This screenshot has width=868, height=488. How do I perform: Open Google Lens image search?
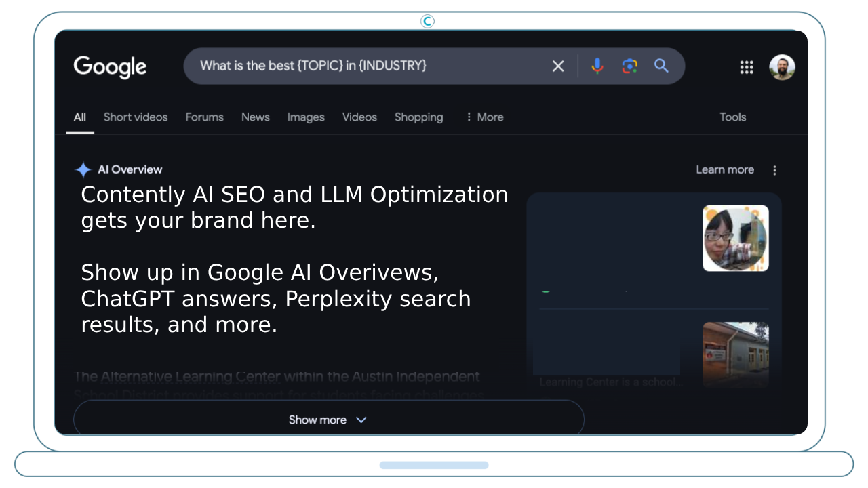click(629, 66)
